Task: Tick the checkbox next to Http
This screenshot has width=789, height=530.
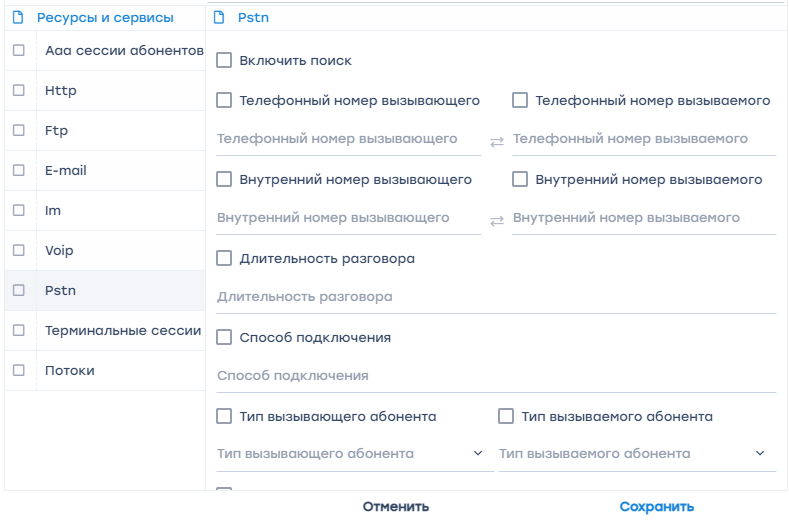Action: click(x=19, y=90)
